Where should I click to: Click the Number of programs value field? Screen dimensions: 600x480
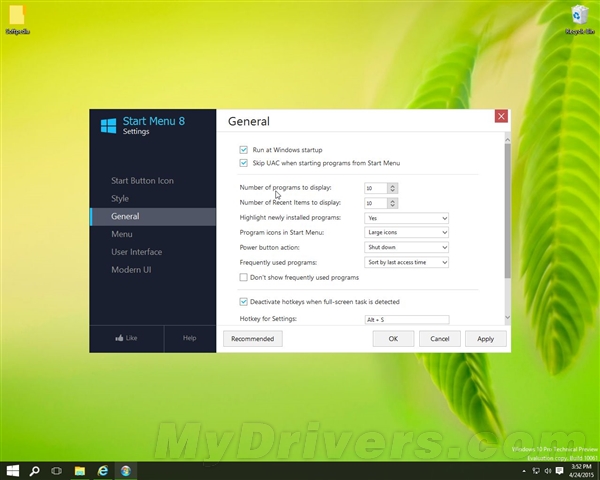coord(376,188)
